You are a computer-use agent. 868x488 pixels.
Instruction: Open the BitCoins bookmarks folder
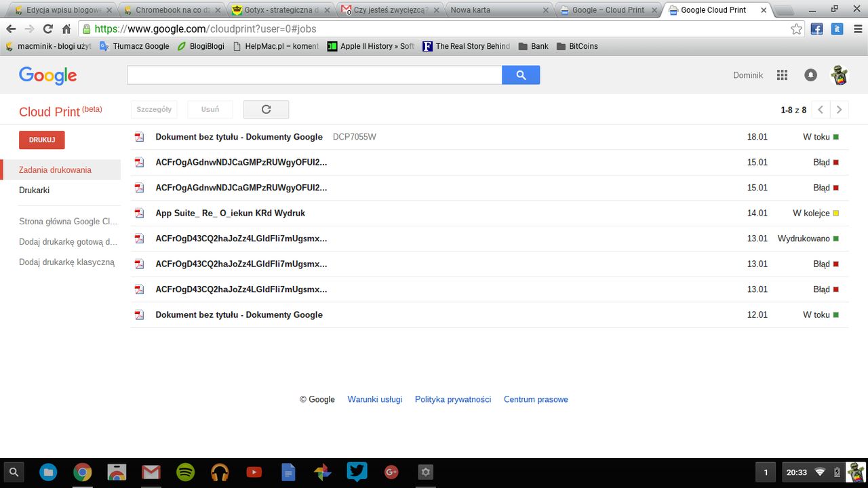tap(577, 46)
